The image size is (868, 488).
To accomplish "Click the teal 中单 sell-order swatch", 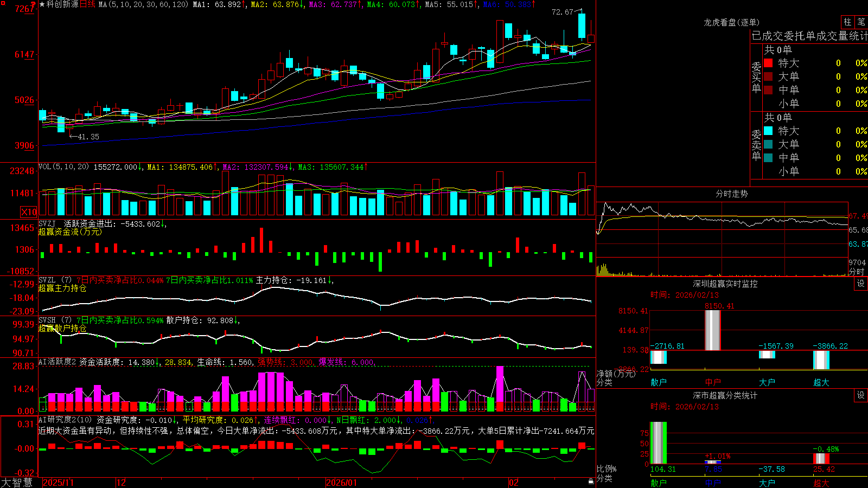I will pos(768,158).
